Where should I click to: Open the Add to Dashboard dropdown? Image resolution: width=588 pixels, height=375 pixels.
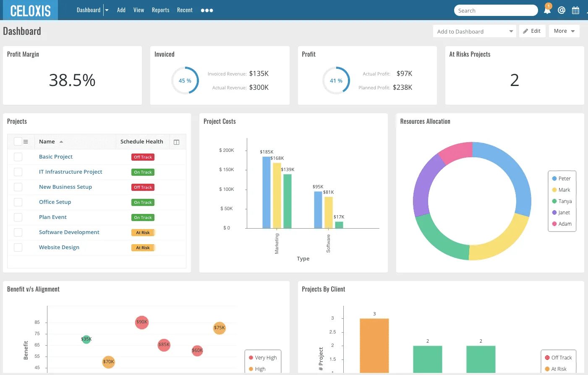474,31
